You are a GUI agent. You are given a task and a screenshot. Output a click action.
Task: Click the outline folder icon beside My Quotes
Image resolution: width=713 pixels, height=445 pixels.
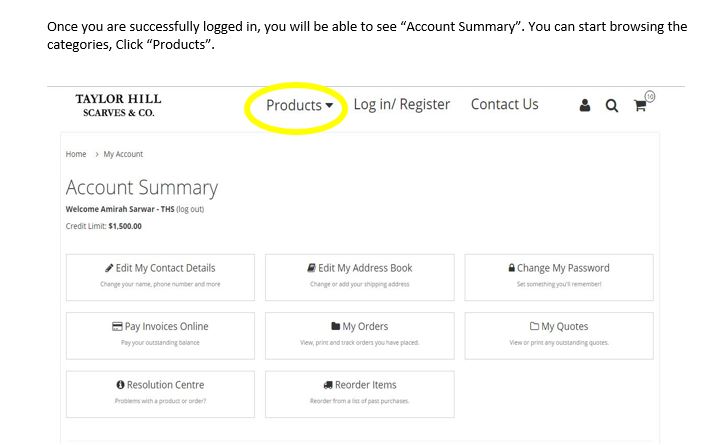pyautogui.click(x=534, y=326)
